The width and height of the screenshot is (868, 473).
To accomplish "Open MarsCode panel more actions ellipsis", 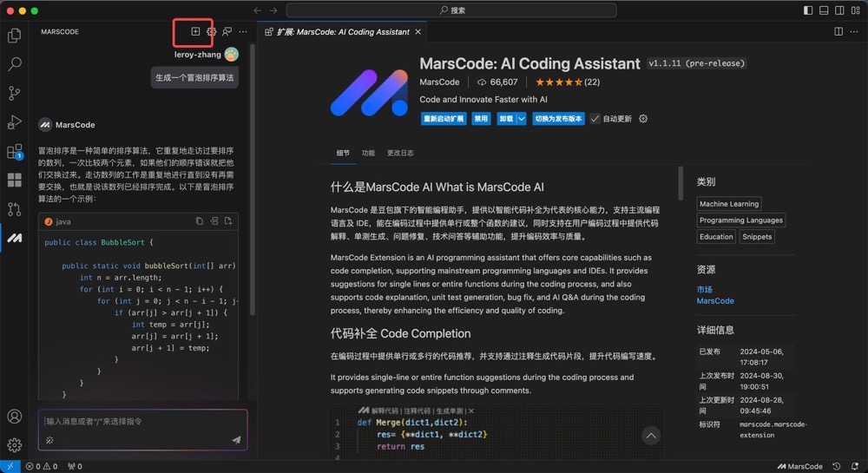I will click(x=243, y=31).
